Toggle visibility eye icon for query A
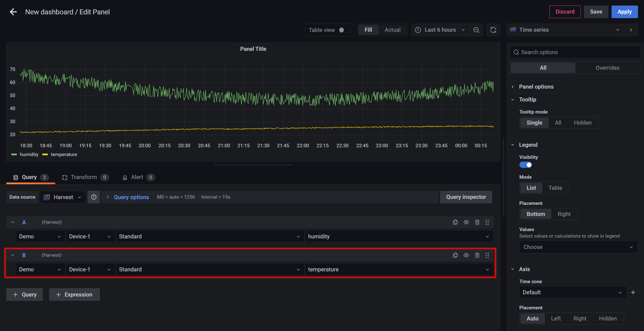This screenshot has height=331, width=644. tap(466, 222)
